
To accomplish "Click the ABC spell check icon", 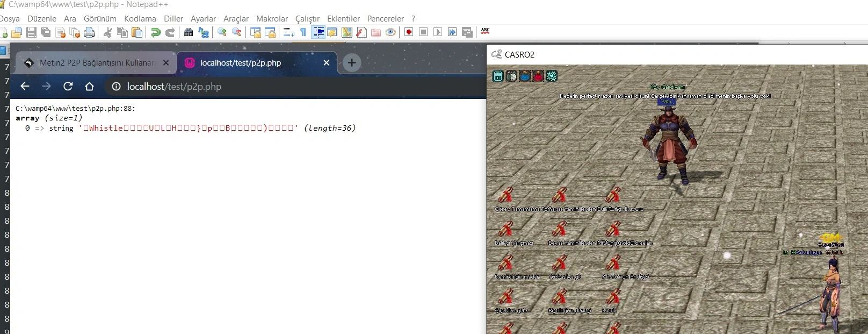I will (486, 31).
